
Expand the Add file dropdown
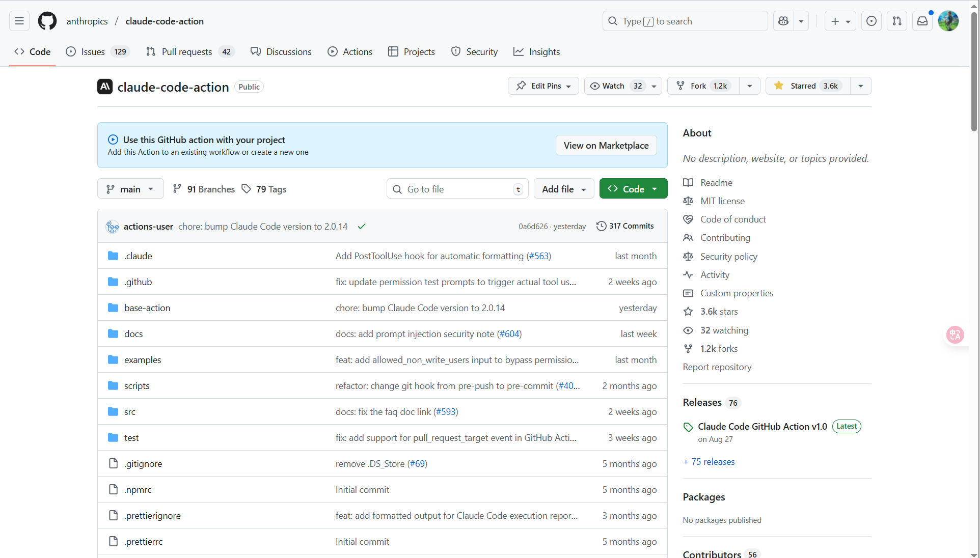pos(563,189)
